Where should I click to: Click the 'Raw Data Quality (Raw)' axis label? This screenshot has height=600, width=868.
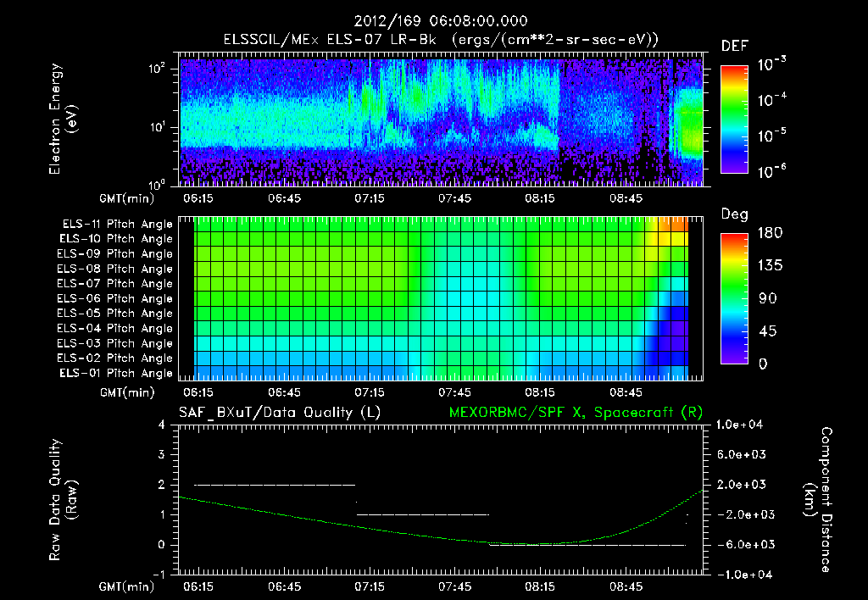(x=64, y=500)
